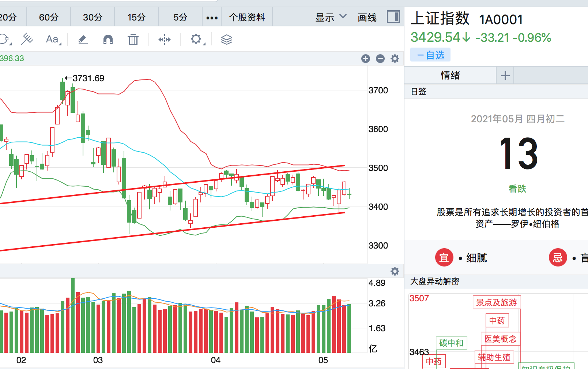Open more timeframes ellipsis menu
Image resolution: width=588 pixels, height=369 pixels.
tap(212, 18)
